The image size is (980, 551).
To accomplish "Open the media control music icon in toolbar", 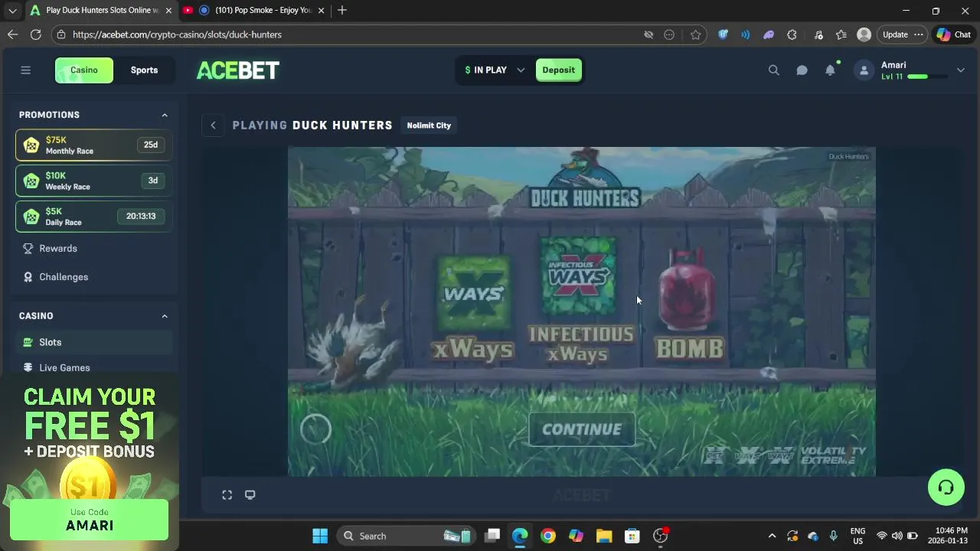I will click(x=818, y=34).
